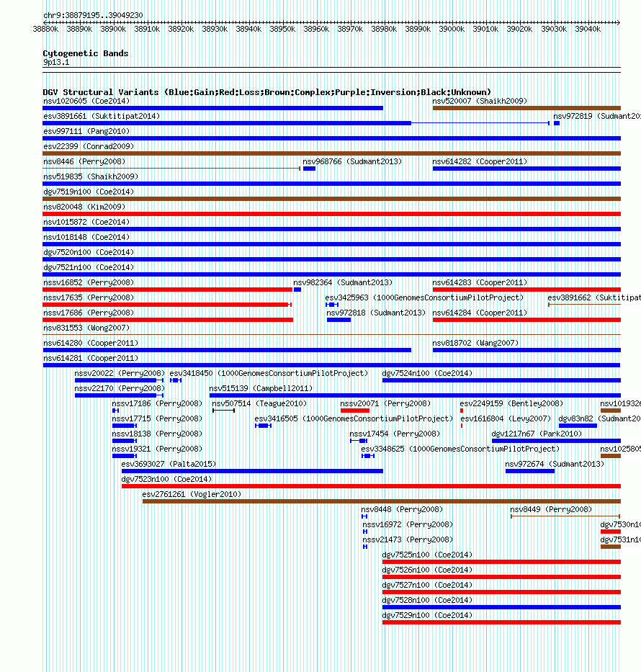Viewport: 641px width, 672px height.
Task: Click nssv17686 (Perry2008) label
Action: pyautogui.click(x=89, y=313)
